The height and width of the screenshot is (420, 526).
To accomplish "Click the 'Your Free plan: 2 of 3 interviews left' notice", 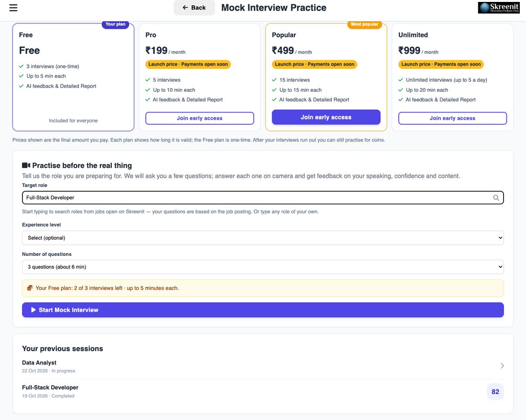I will tap(263, 288).
